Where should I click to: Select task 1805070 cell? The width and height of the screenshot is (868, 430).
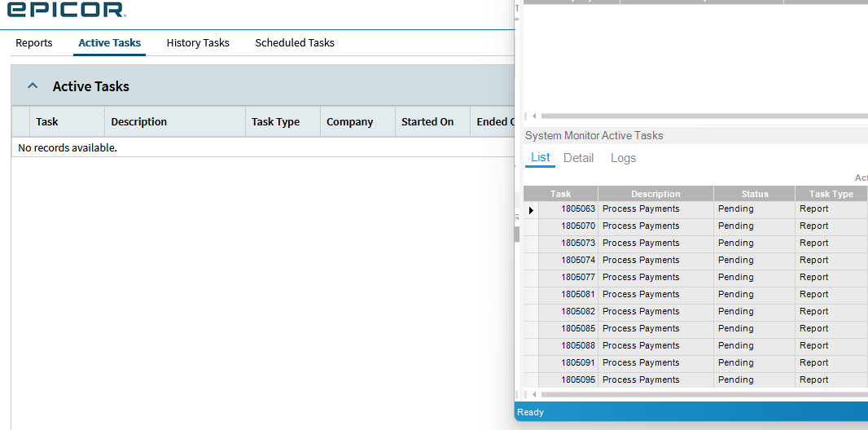coord(568,226)
